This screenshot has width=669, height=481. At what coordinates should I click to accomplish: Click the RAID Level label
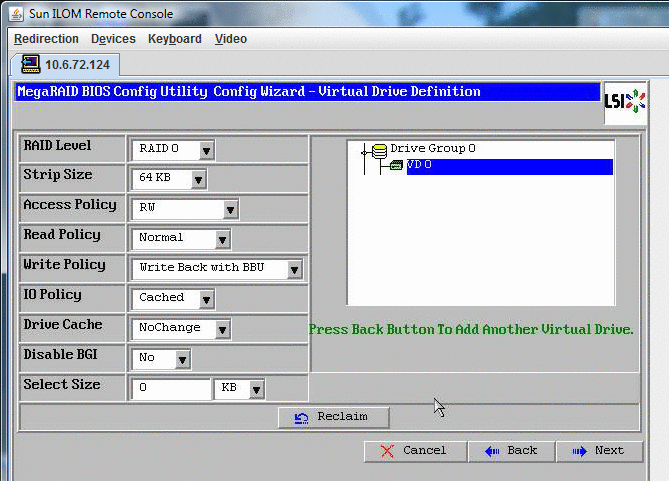(57, 146)
